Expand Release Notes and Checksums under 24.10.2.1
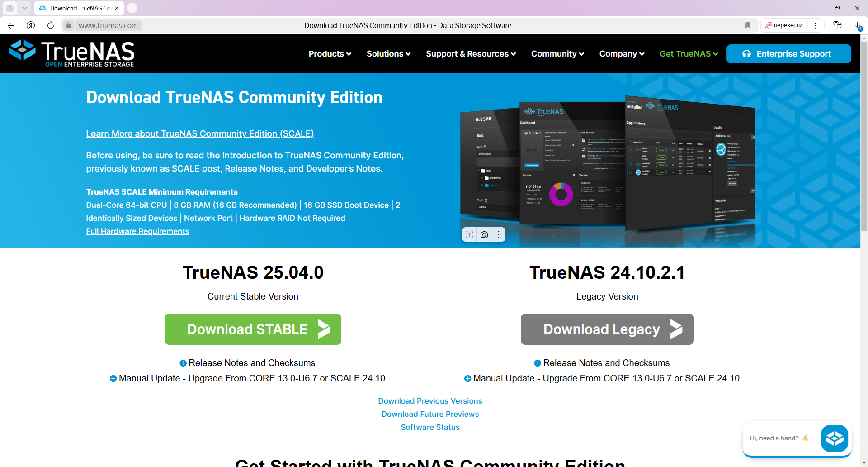The height and width of the screenshot is (467, 868). pyautogui.click(x=602, y=363)
